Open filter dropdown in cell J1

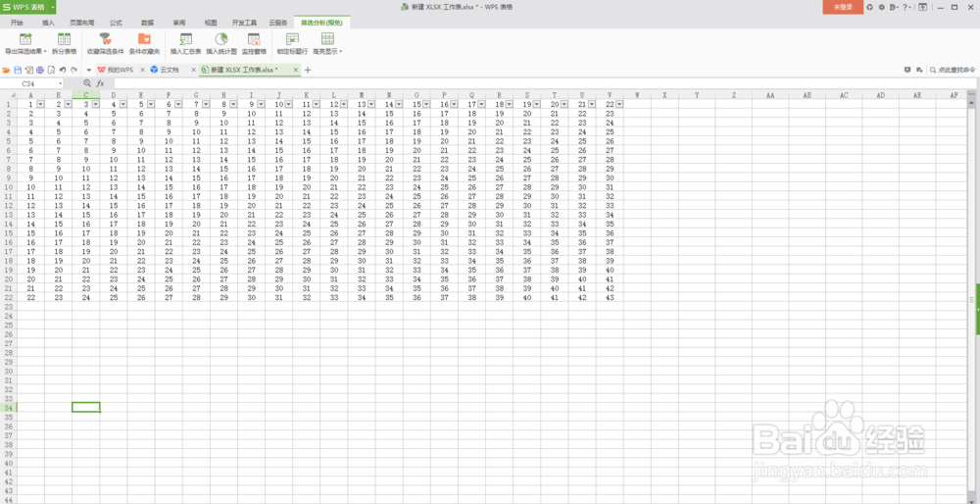tap(288, 104)
